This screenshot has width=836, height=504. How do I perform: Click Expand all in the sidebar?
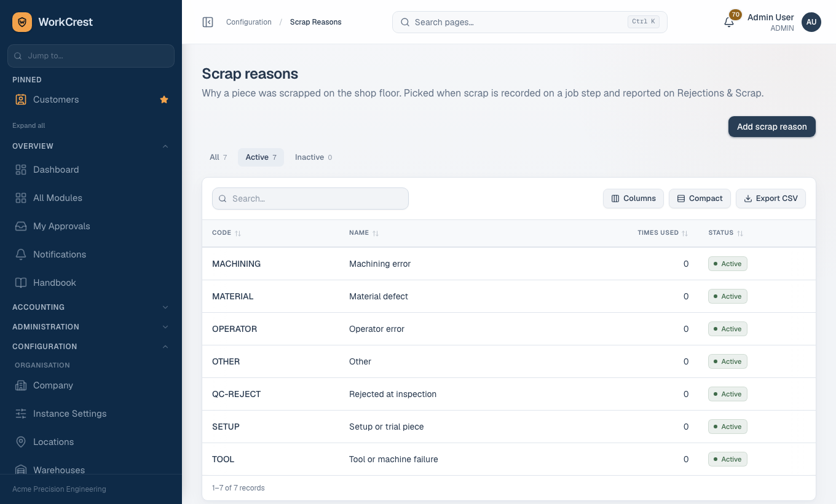29,125
